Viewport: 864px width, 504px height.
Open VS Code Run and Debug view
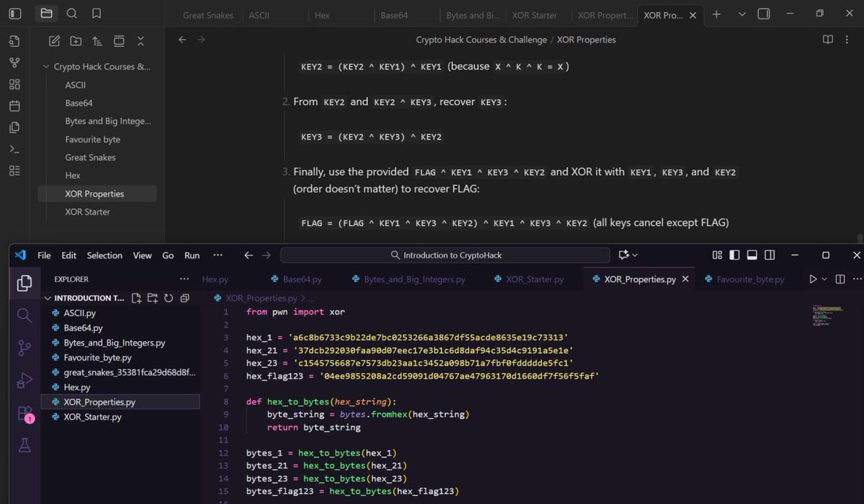pyautogui.click(x=24, y=380)
